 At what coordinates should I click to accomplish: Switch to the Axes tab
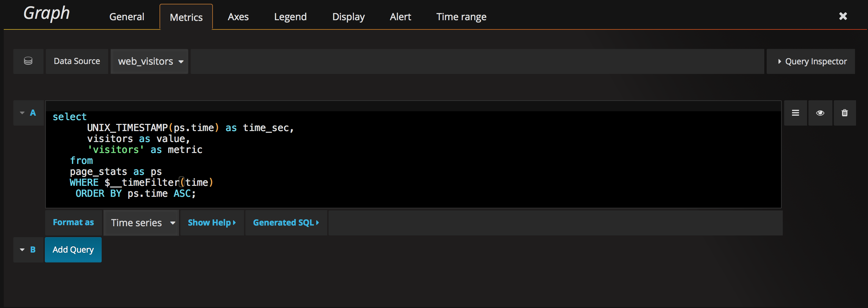tap(238, 17)
